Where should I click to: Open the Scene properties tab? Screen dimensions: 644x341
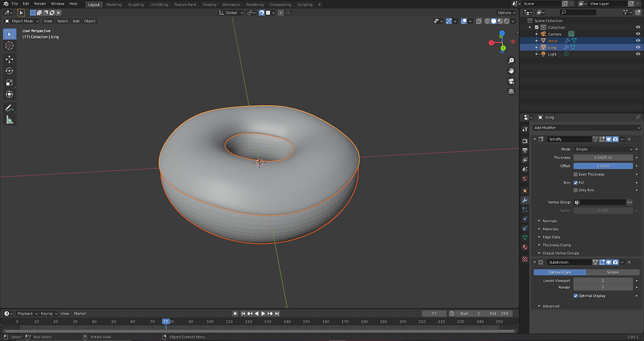[x=524, y=170]
